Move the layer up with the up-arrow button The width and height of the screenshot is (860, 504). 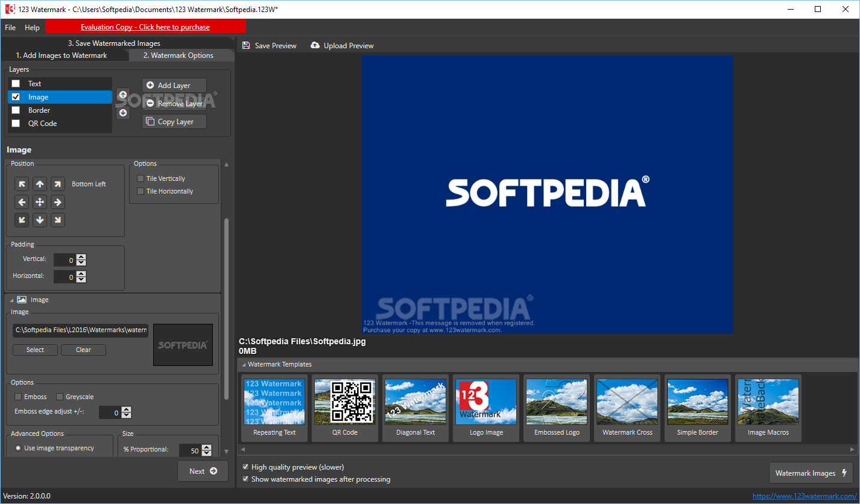point(123,95)
